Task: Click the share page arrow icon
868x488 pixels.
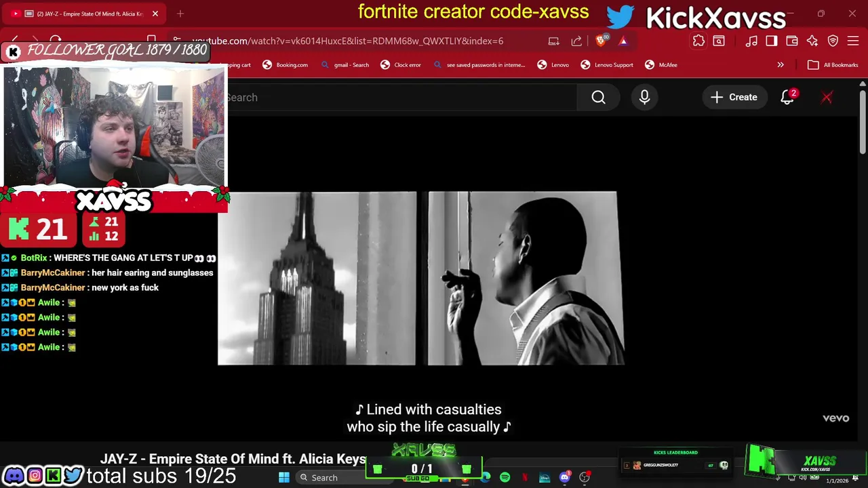Action: [x=576, y=41]
